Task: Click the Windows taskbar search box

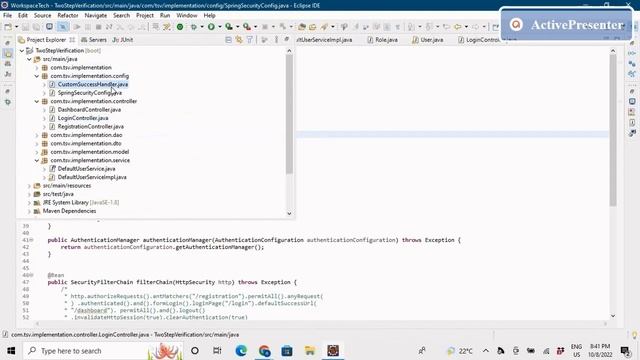Action: click(x=103, y=351)
